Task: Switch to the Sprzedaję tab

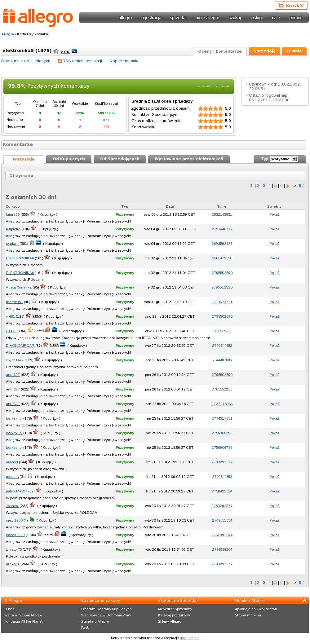Action: click(264, 51)
